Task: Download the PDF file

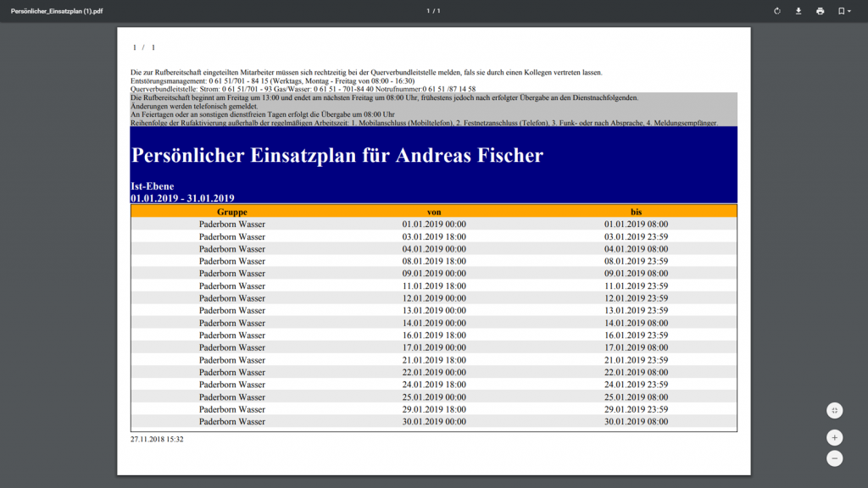Action: point(798,11)
